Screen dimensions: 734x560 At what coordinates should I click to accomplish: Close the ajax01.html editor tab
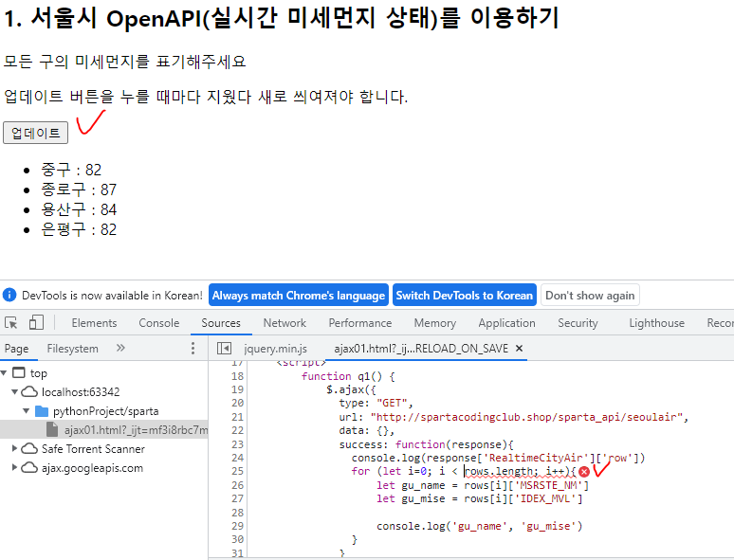click(x=519, y=348)
